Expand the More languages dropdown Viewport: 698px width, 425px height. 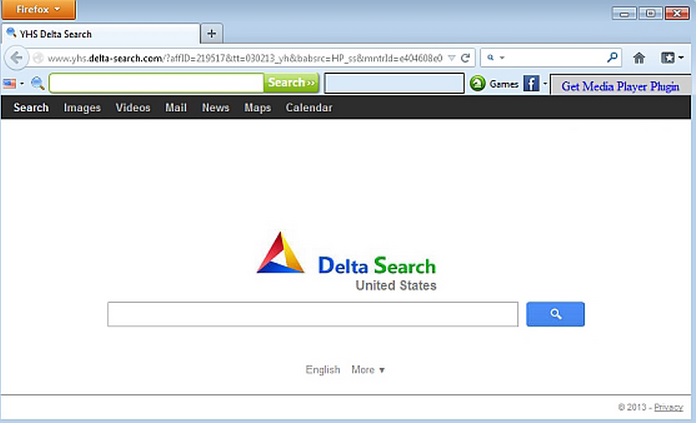[x=368, y=370]
